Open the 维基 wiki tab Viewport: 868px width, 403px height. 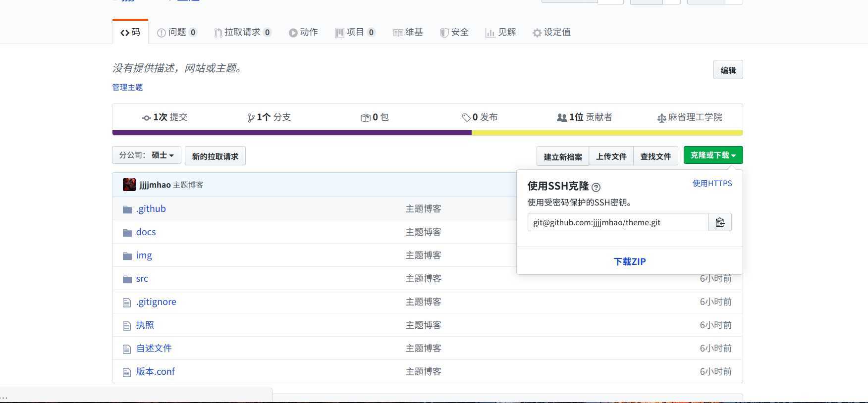click(x=408, y=32)
